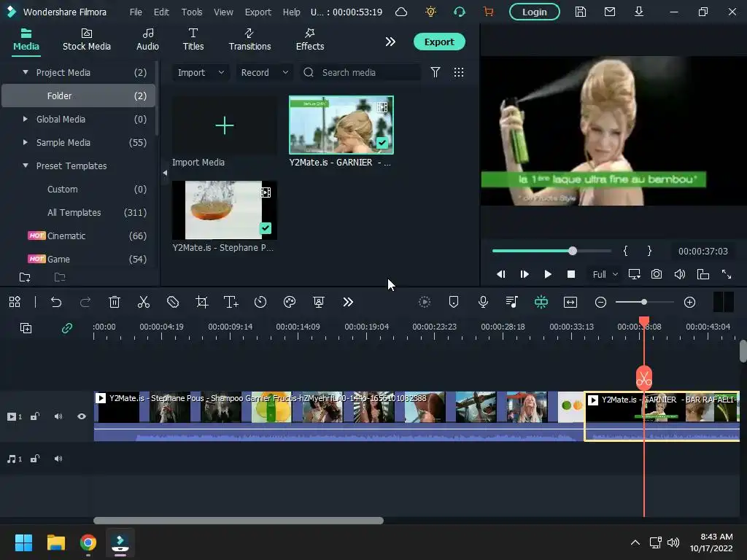Click the timeline horizontal scrollbar
The width and height of the screenshot is (747, 560).
(x=239, y=521)
